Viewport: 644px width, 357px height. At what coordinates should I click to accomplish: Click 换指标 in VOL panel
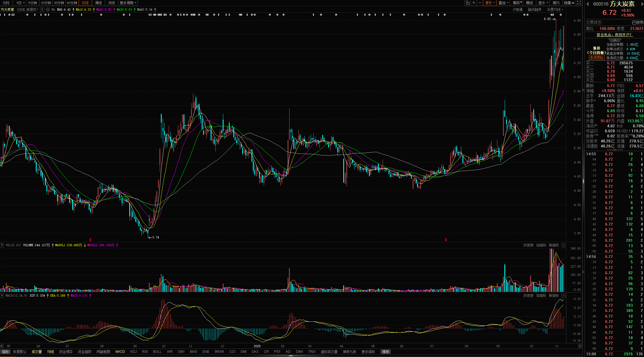pos(554,245)
